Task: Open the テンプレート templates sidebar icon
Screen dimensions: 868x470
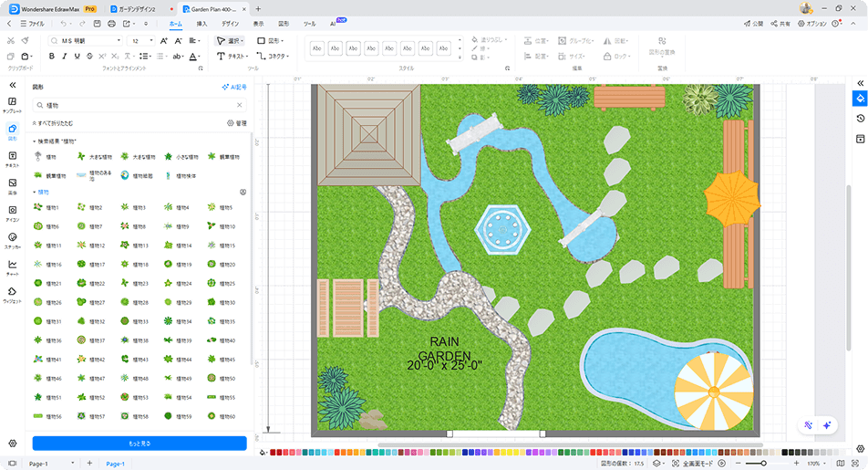Action: point(12,104)
